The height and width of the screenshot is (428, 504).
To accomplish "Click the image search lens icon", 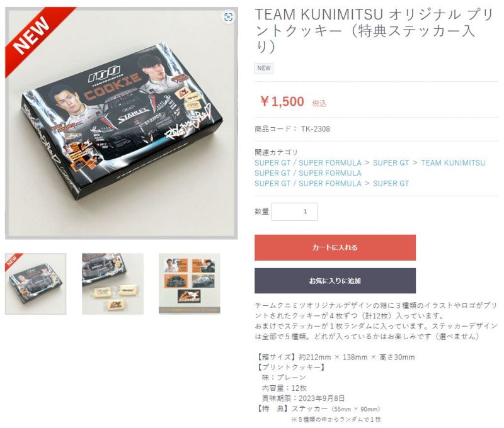I will pos(228,17).
